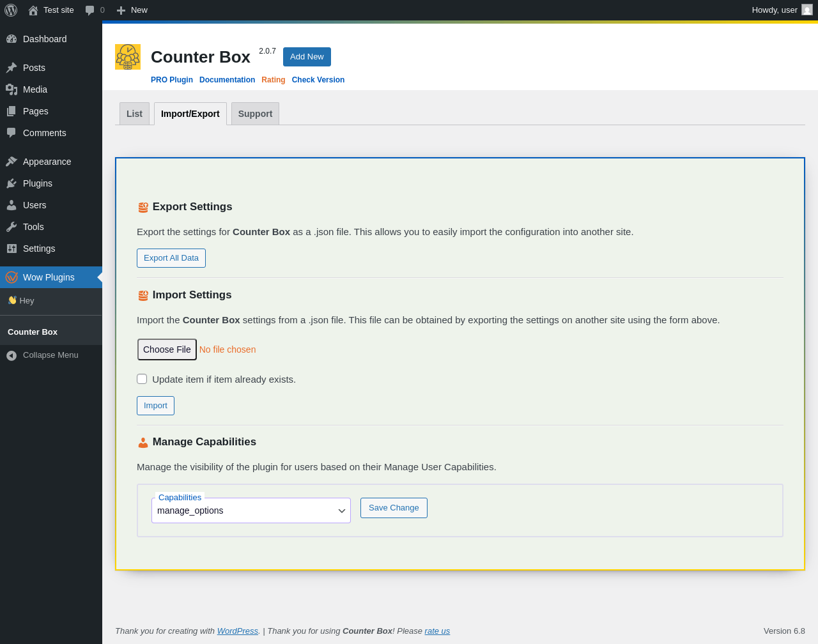Click the Pages icon in sidebar
This screenshot has width=818, height=644.
(12, 111)
